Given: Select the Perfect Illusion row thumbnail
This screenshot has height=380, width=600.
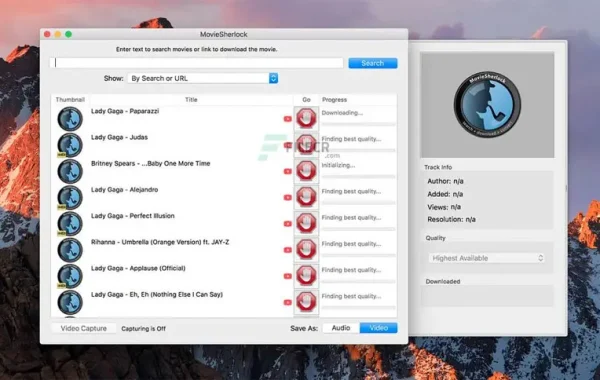Looking at the screenshot, I should (70, 224).
